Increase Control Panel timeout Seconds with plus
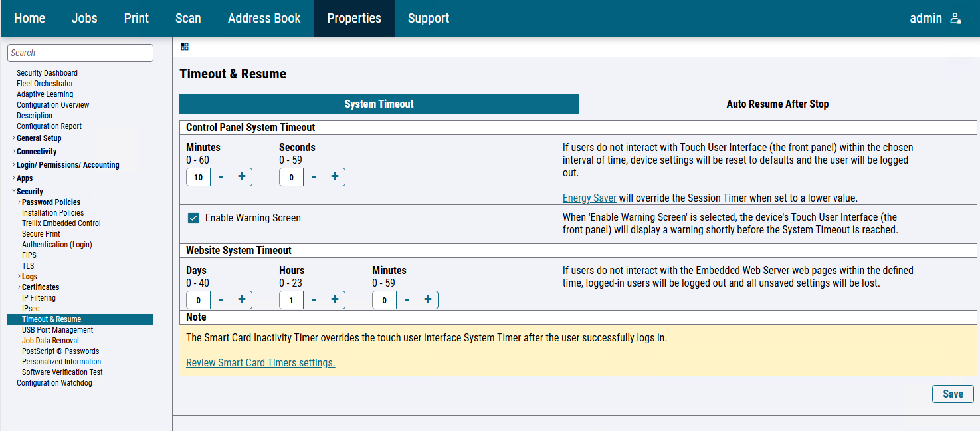 [334, 177]
